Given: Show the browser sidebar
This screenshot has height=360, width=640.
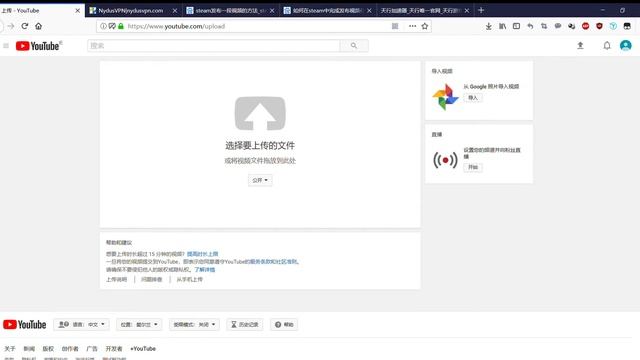Looking at the screenshot, I should coord(516,26).
